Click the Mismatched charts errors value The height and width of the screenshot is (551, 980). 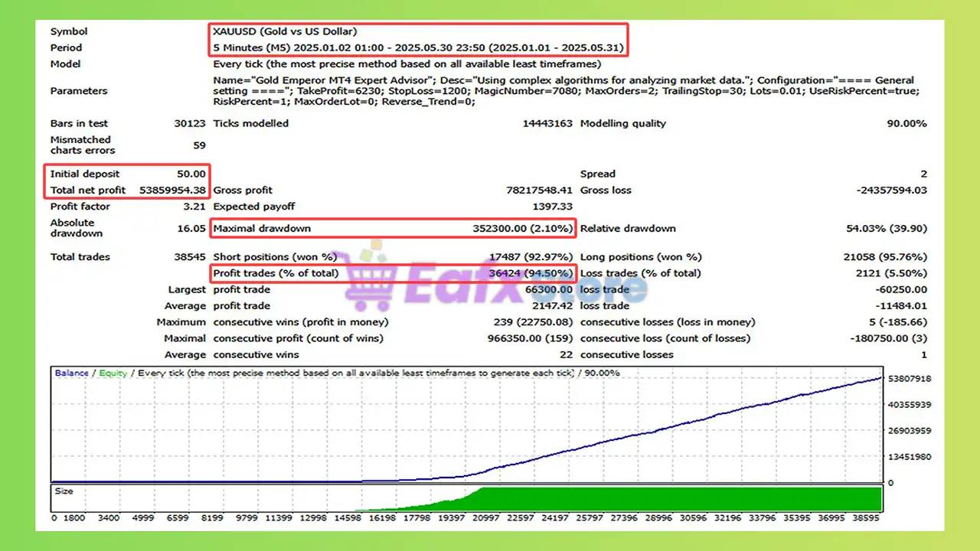click(x=199, y=145)
